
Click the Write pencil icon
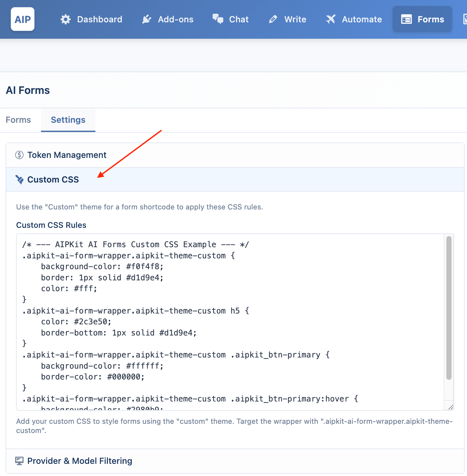(273, 19)
